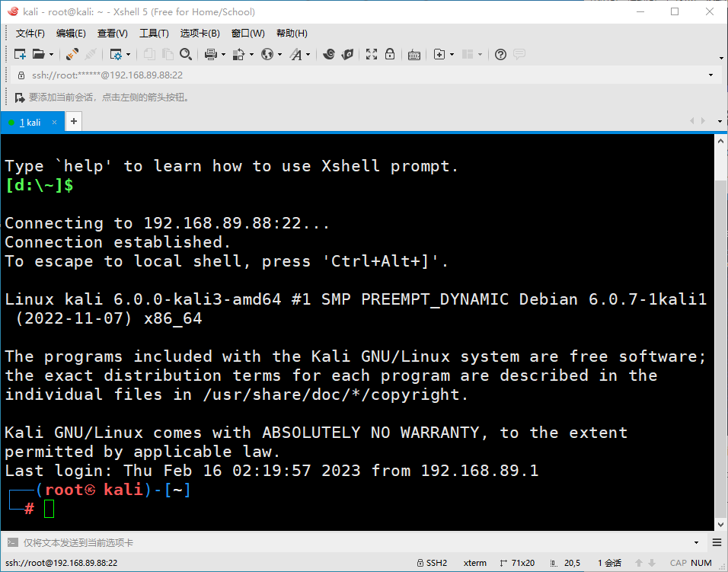This screenshot has width=728, height=572.
Task: Click the Paste icon in toolbar
Action: (167, 54)
